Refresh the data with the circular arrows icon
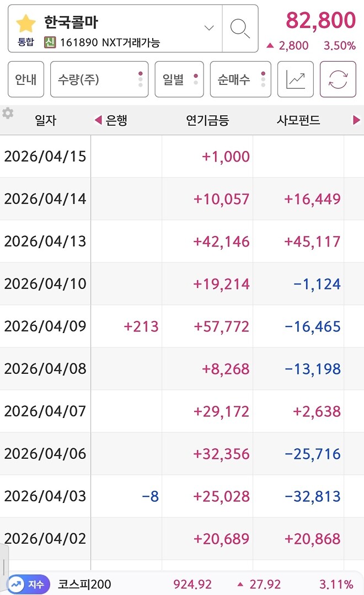The image size is (364, 595). tap(339, 79)
